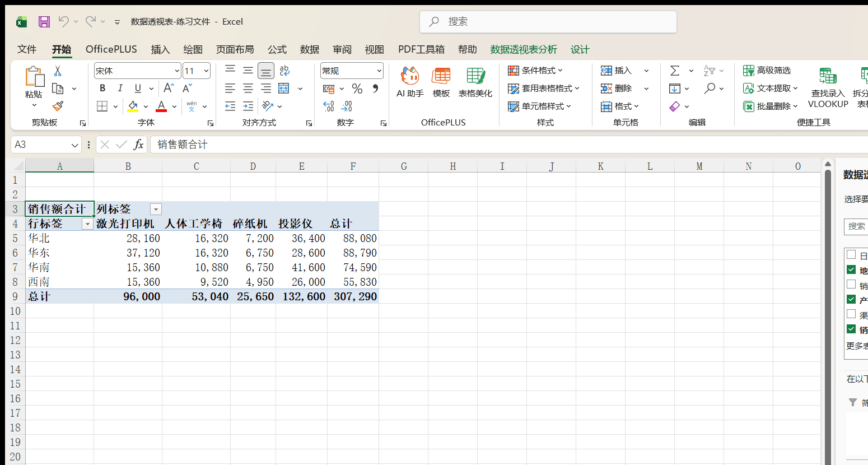Click the fill color yellow bucket

click(133, 106)
